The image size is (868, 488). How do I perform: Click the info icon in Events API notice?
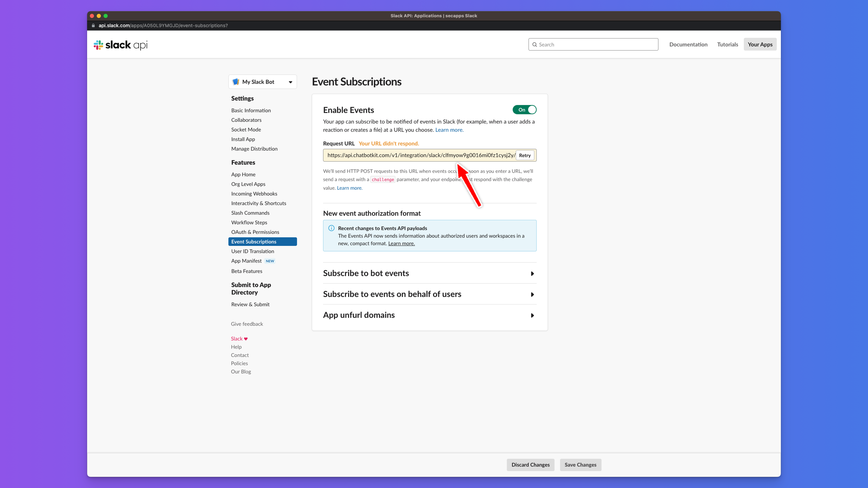[x=331, y=228]
